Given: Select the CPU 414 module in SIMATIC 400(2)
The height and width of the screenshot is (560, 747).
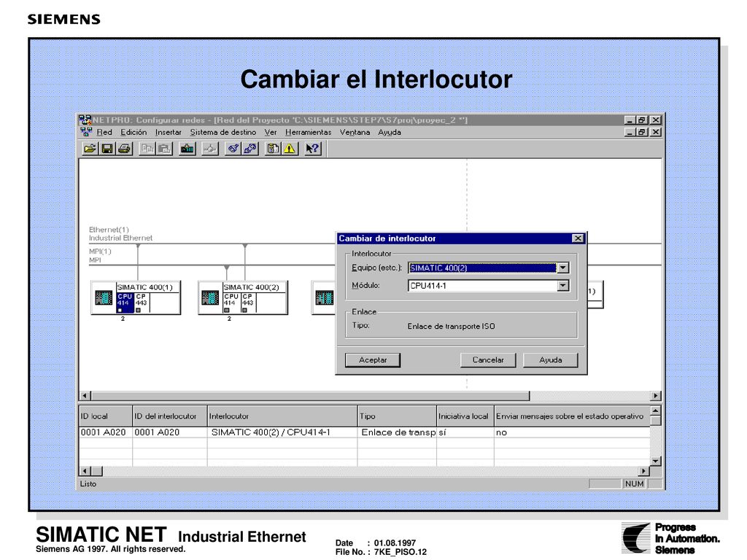Looking at the screenshot, I should pos(231,303).
